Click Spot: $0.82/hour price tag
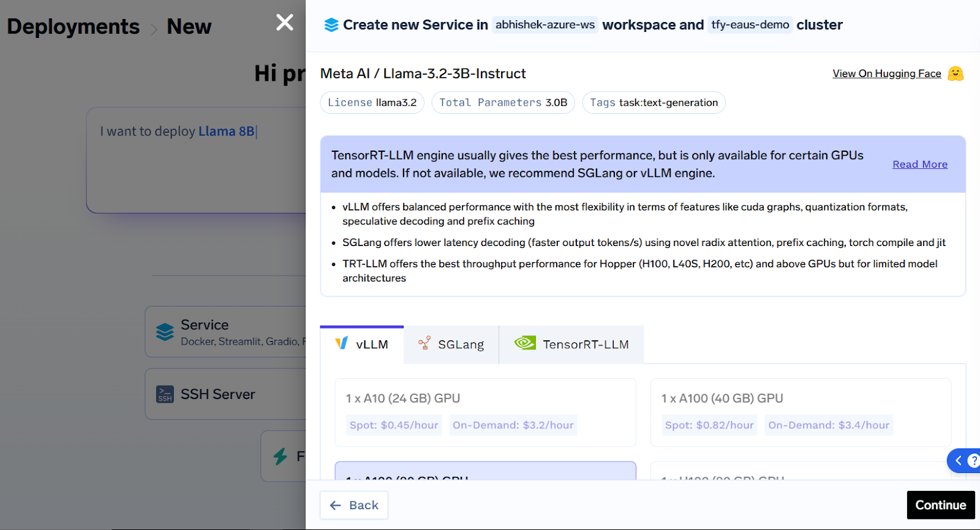 point(709,425)
